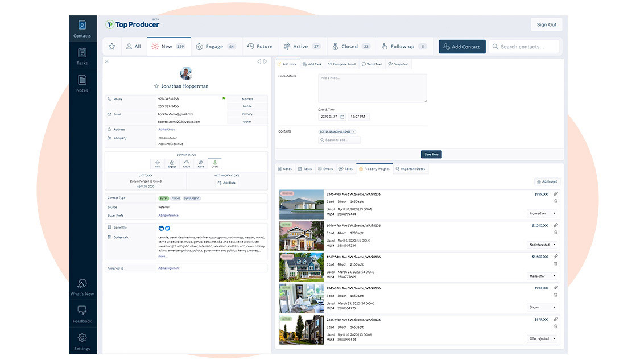Copy link for $1,240,000 property

click(x=556, y=225)
